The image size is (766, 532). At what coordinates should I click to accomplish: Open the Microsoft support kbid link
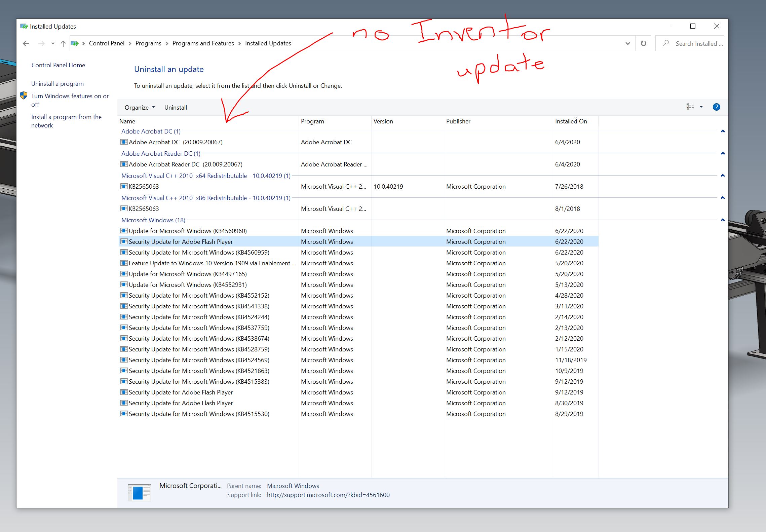click(328, 495)
